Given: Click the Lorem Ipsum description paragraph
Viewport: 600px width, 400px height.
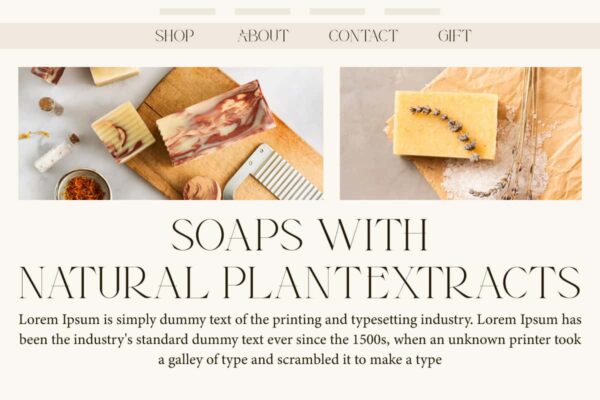Looking at the screenshot, I should 300,340.
